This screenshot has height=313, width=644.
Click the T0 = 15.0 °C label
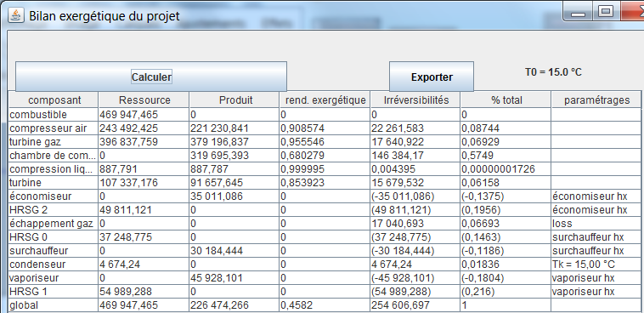(x=553, y=72)
